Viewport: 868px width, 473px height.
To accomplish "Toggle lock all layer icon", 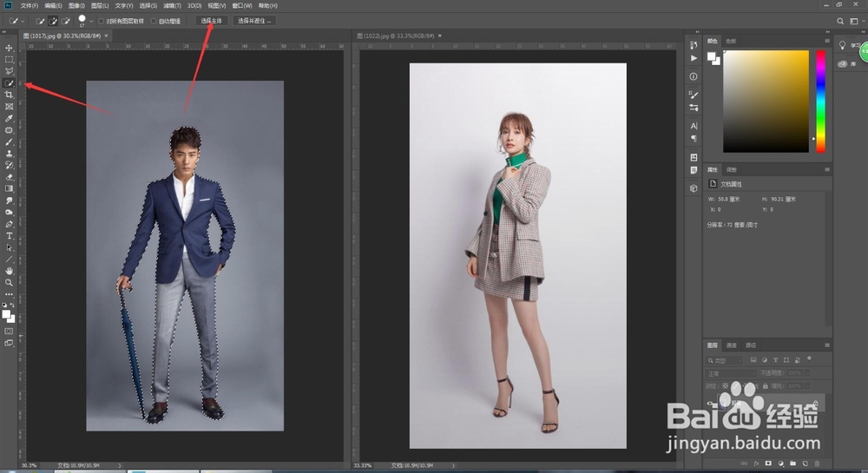I will point(765,385).
